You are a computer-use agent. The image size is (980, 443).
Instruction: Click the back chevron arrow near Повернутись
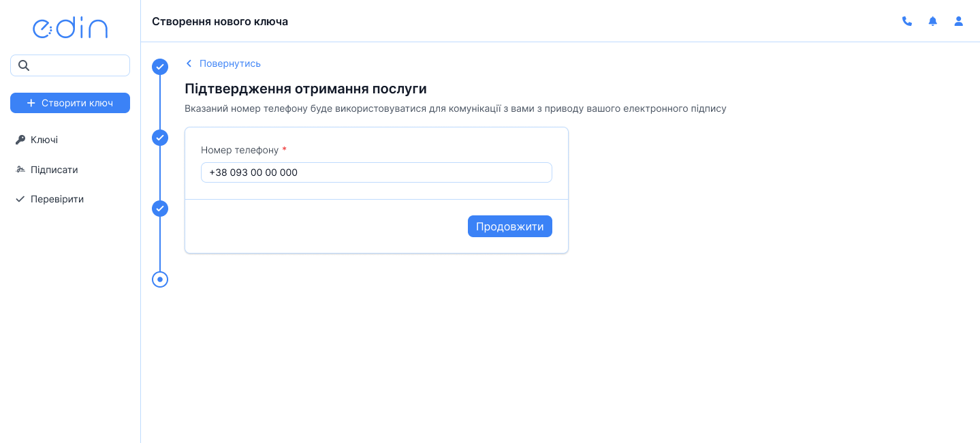(189, 63)
